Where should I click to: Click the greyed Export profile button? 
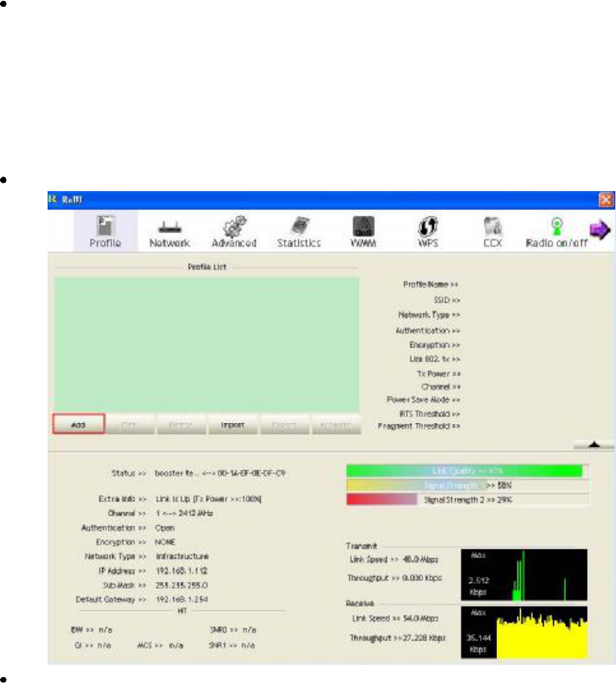pos(284,424)
